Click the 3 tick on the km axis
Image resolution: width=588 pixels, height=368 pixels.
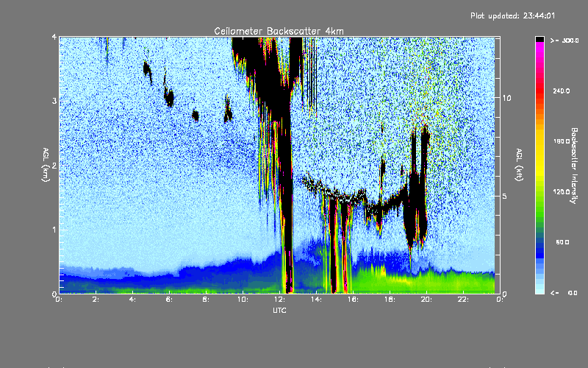[x=54, y=101]
